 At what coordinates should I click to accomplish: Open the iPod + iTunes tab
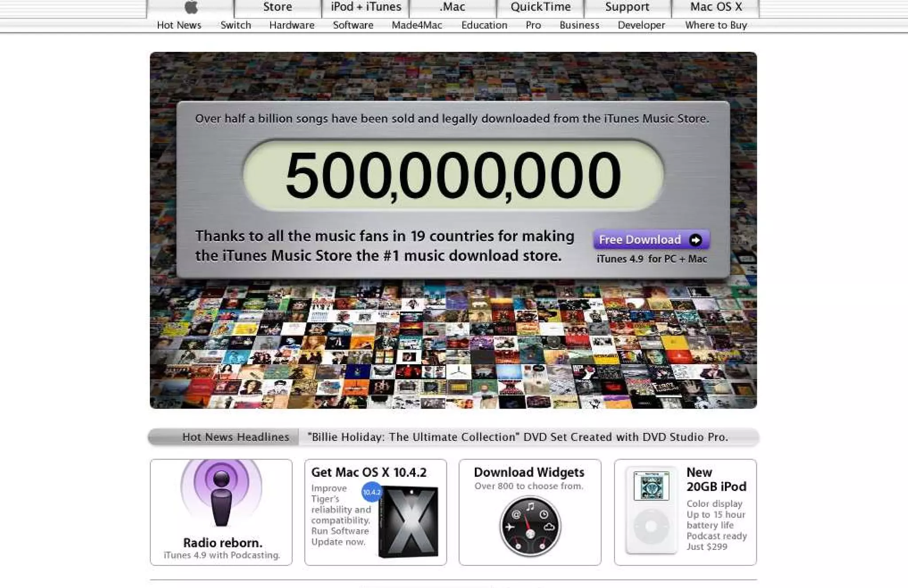[366, 8]
